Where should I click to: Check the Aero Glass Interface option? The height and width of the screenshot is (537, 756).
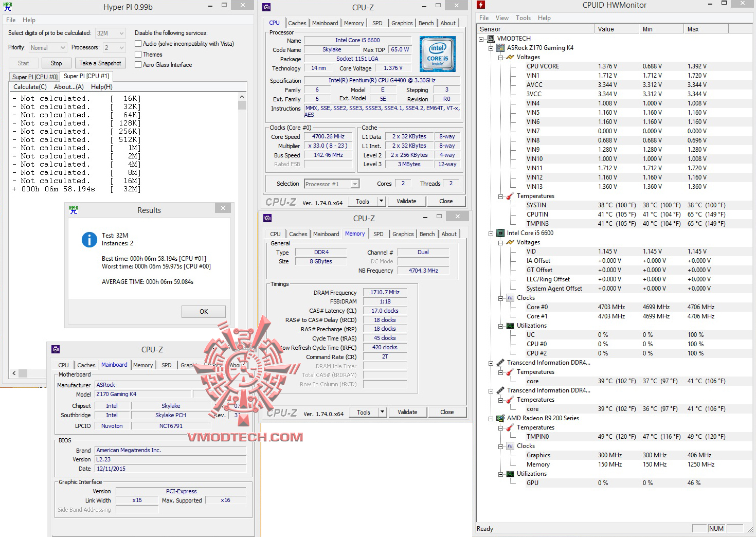pyautogui.click(x=138, y=64)
